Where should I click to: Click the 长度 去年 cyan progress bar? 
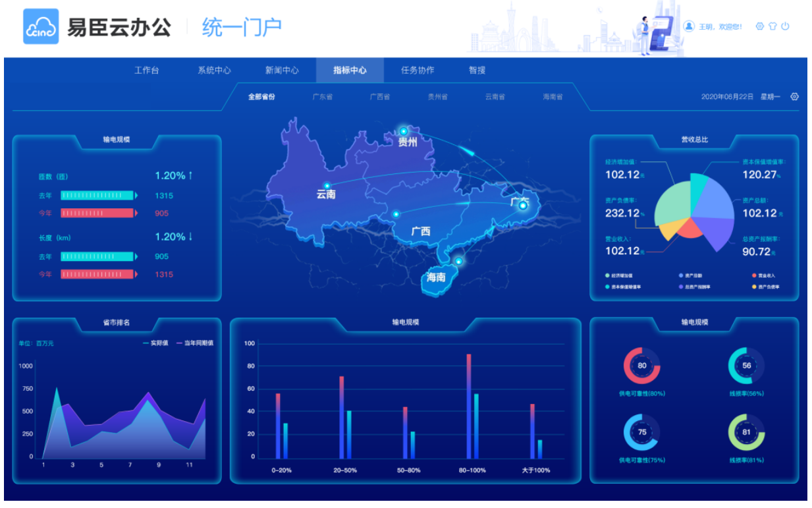97,257
